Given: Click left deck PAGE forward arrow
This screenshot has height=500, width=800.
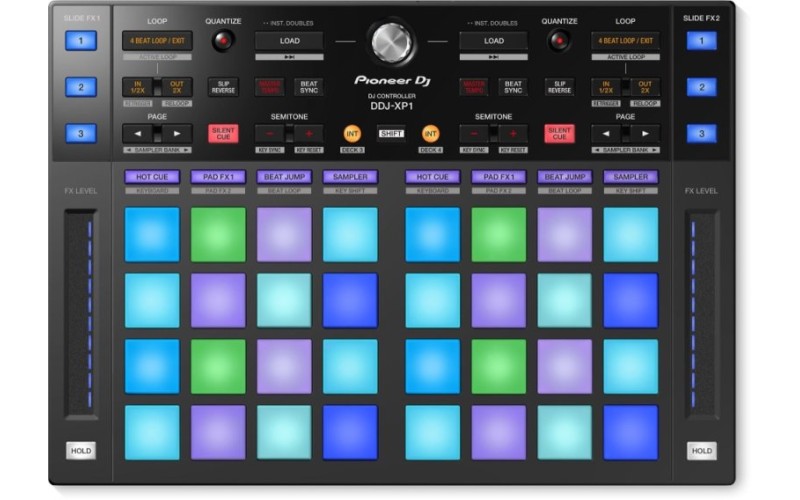Looking at the screenshot, I should point(177,134).
